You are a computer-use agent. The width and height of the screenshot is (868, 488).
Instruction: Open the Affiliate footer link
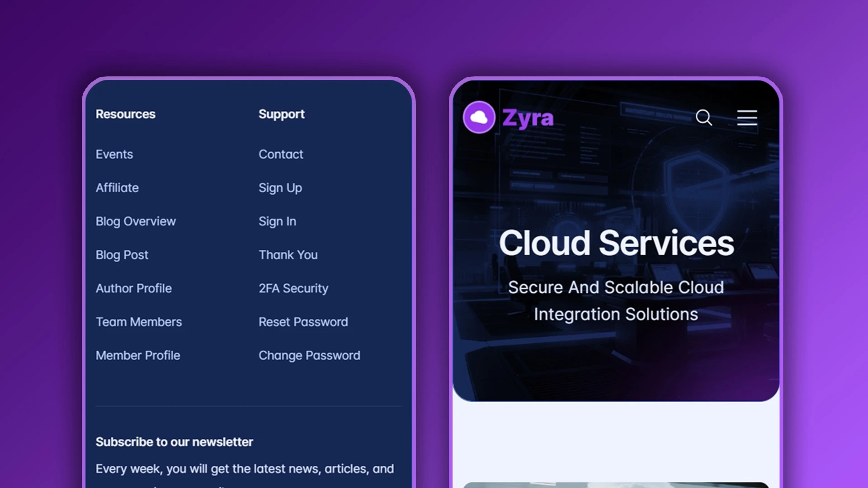click(117, 188)
